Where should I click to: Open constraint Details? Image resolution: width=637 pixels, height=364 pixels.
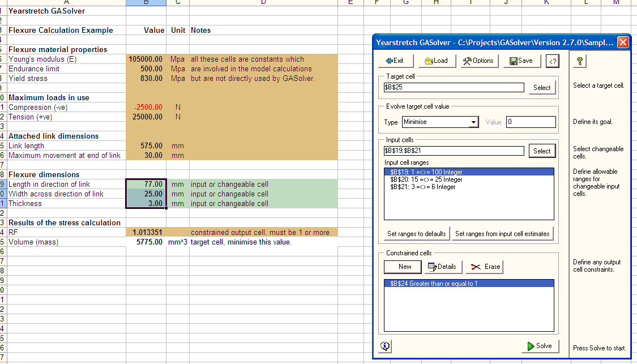tap(442, 267)
